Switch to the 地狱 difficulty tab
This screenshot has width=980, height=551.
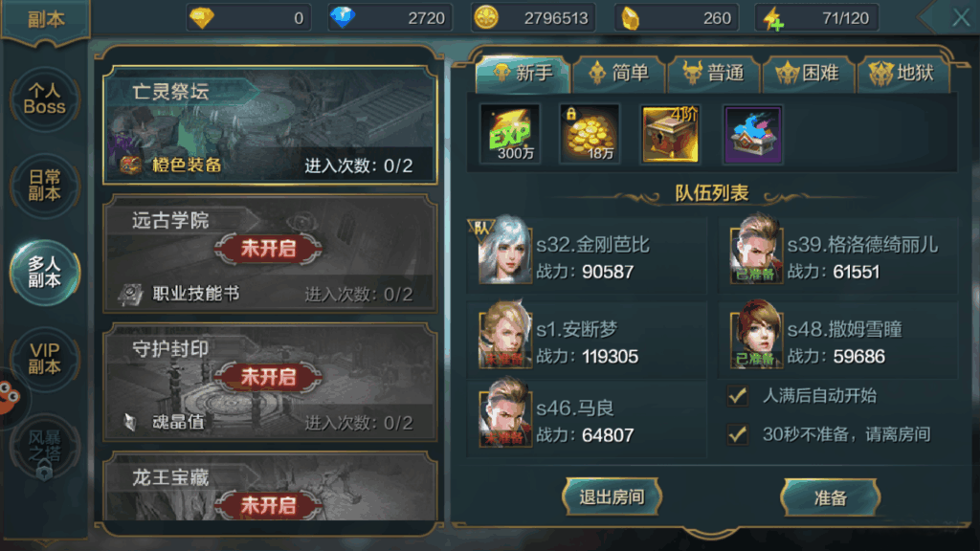[x=902, y=74]
